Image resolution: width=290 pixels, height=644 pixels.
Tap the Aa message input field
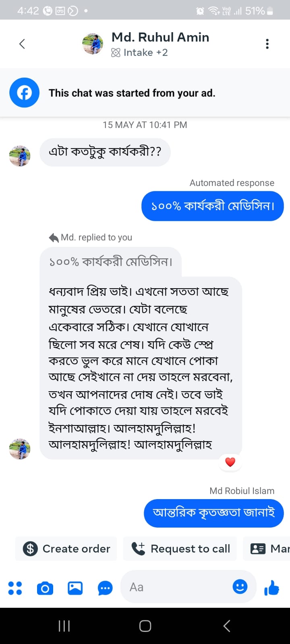click(x=177, y=587)
